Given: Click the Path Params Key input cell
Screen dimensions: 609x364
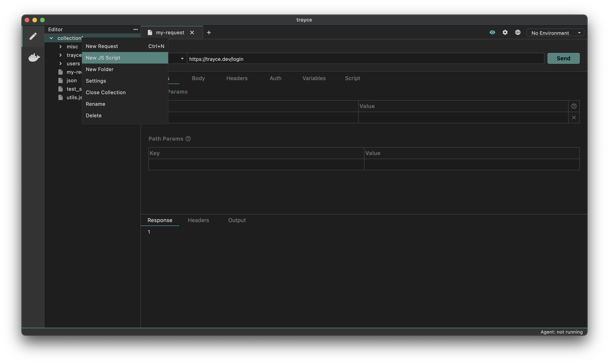Looking at the screenshot, I should pyautogui.click(x=256, y=164).
